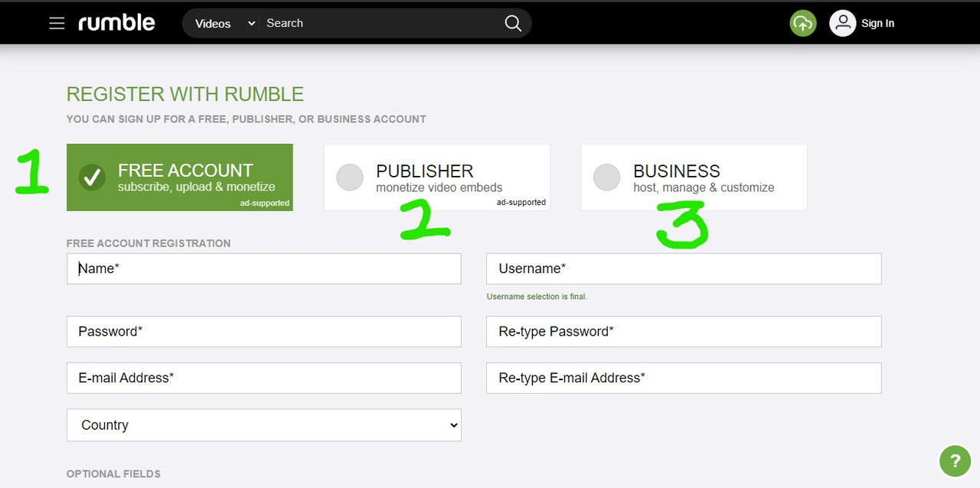980x488 pixels.
Task: Click 'You can sign up for a free' subtitle
Action: 247,119
